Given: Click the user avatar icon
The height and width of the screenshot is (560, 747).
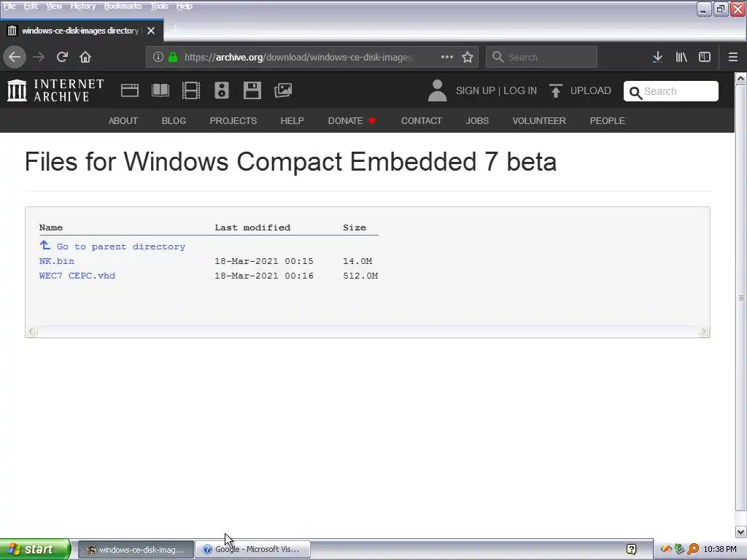Looking at the screenshot, I should (437, 90).
